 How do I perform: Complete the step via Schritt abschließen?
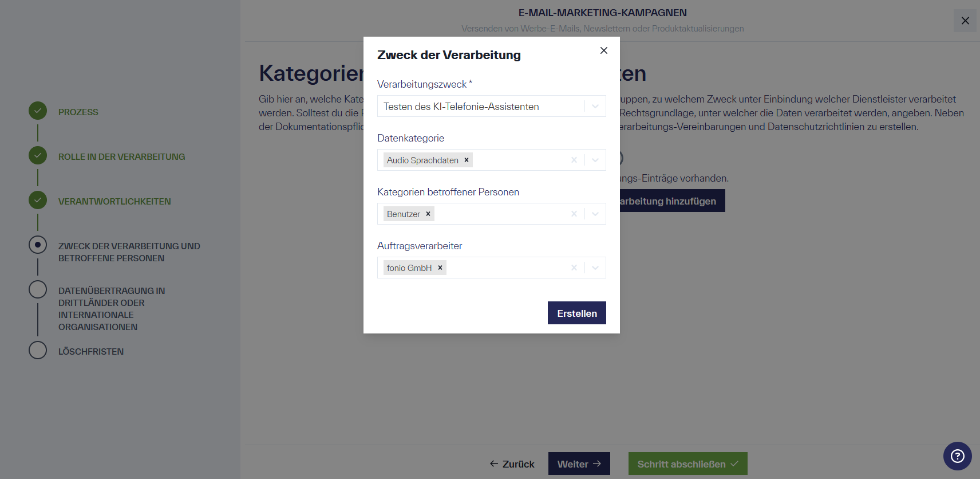[x=687, y=464]
